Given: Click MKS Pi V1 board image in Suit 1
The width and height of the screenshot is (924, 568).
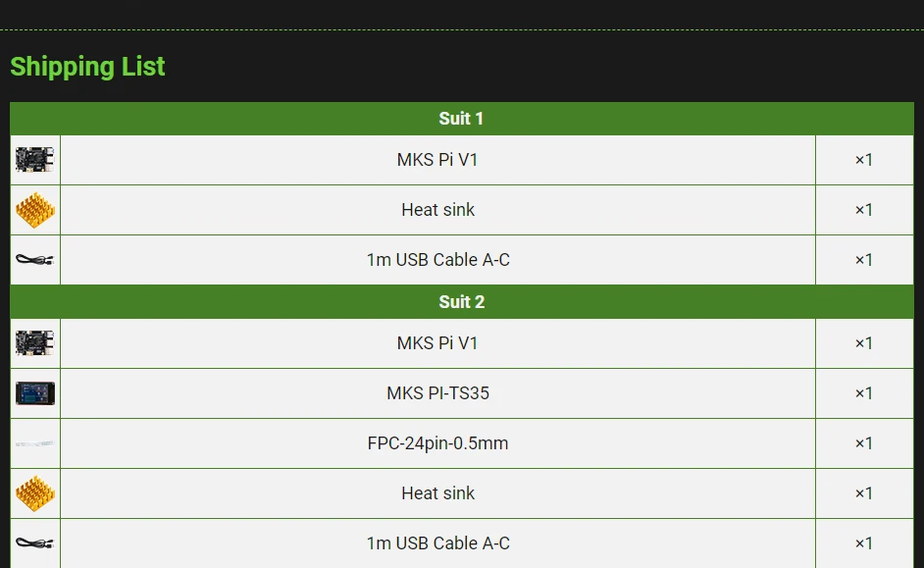Looking at the screenshot, I should [x=34, y=160].
